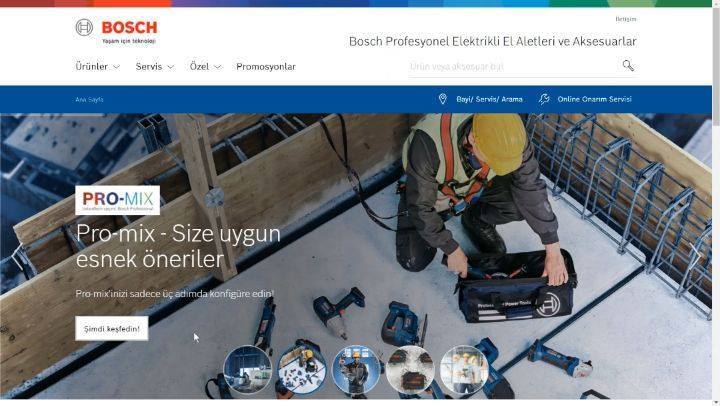The height and width of the screenshot is (406, 720).
Task: Click the Pro-mix headline text
Action: 178,246
